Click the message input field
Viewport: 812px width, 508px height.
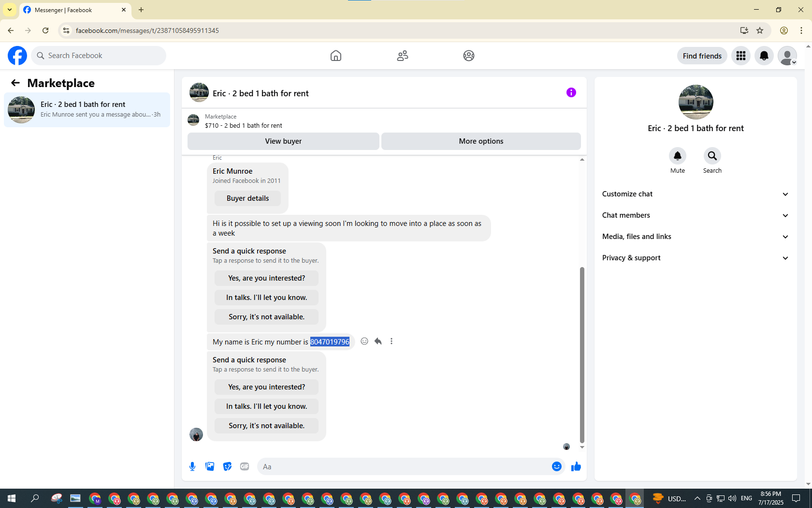pos(404,466)
